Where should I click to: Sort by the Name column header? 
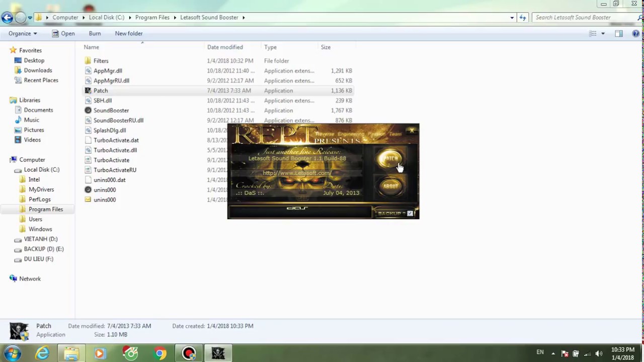[91, 47]
